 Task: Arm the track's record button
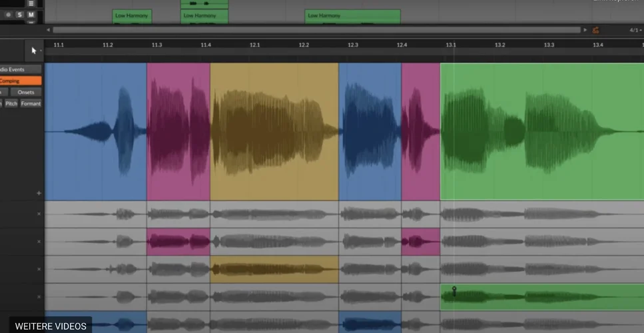coord(8,15)
